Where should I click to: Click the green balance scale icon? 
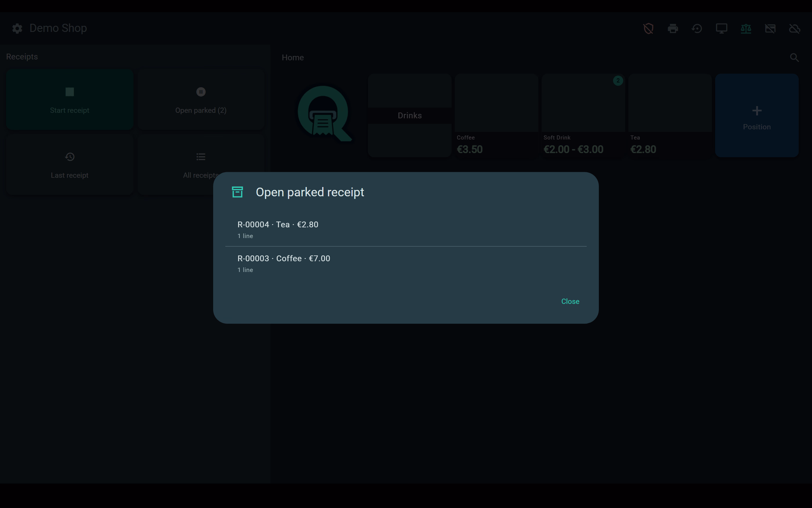coord(746,28)
